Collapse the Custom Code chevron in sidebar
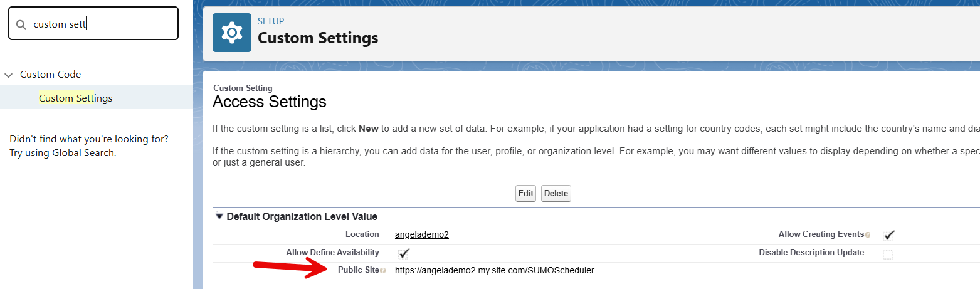The width and height of the screenshot is (980, 289). pos(9,75)
